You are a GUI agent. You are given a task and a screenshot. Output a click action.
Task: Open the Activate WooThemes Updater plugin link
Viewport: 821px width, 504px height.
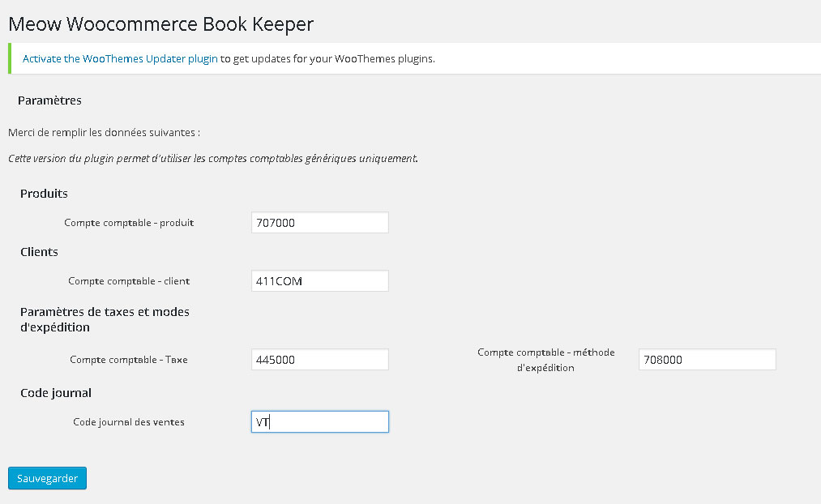pos(120,59)
